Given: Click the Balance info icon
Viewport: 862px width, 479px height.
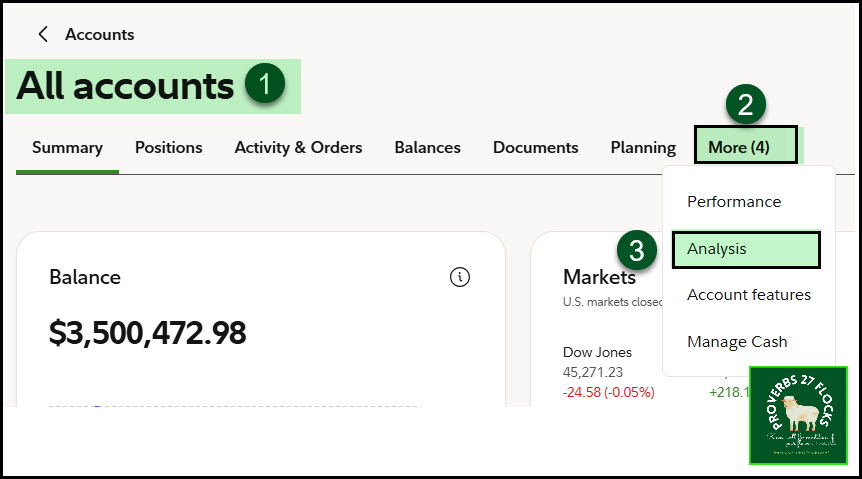Looking at the screenshot, I should pos(460,277).
